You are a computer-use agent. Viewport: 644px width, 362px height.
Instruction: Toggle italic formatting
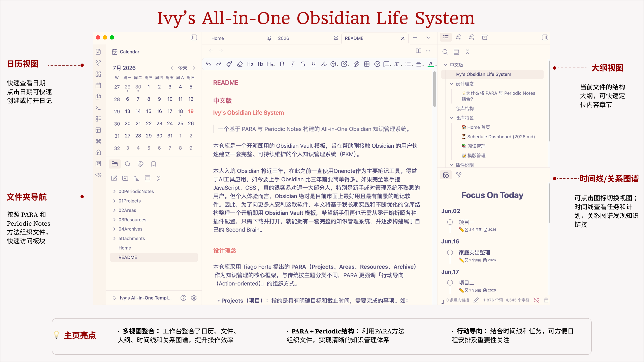tap(292, 64)
